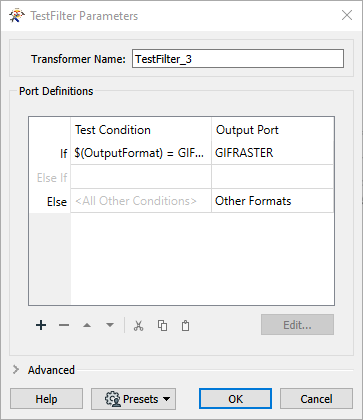This screenshot has width=363, height=420.
Task: Add a new test condition row
Action: pyautogui.click(x=41, y=325)
